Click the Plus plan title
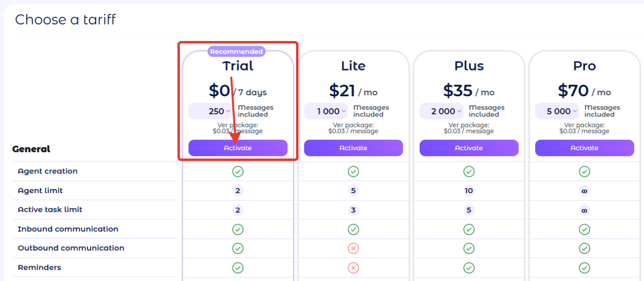The height and width of the screenshot is (281, 644). 469,66
